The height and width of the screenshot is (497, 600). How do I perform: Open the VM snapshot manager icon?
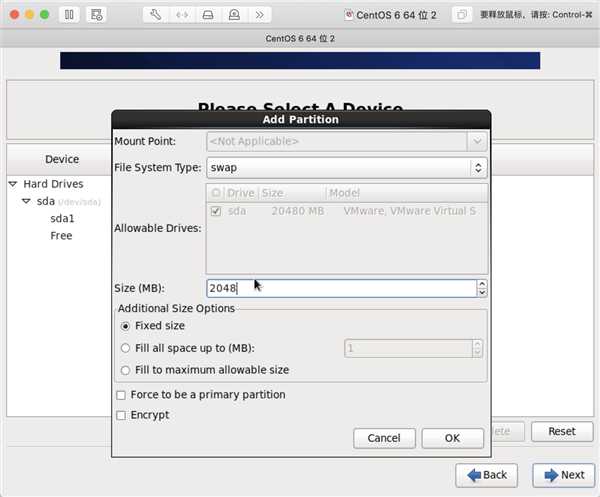(96, 15)
